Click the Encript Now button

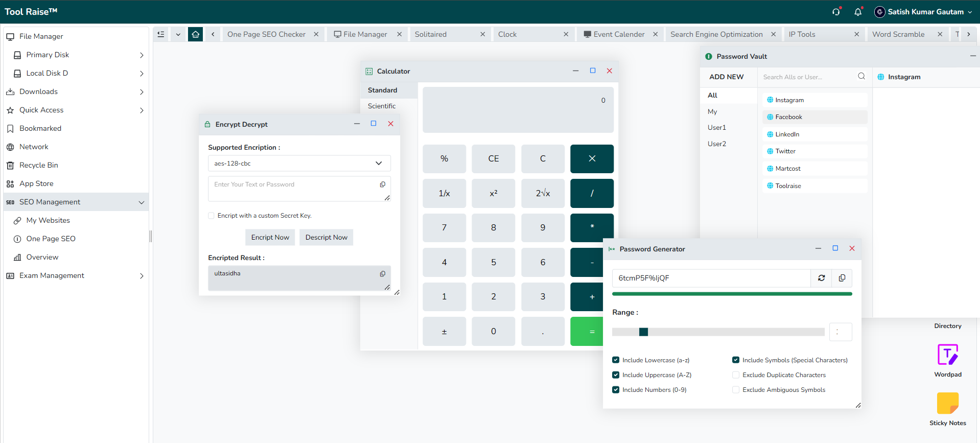pos(270,237)
